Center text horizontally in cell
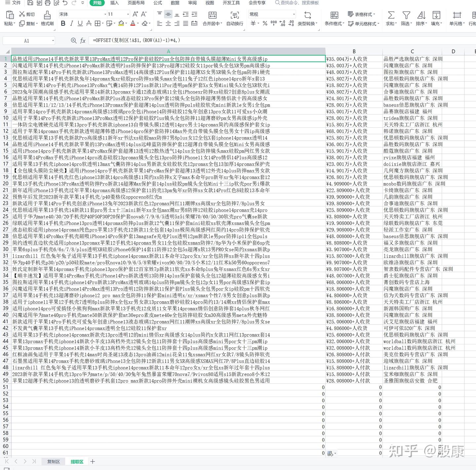The width and height of the screenshot is (476, 470). tap(168, 23)
